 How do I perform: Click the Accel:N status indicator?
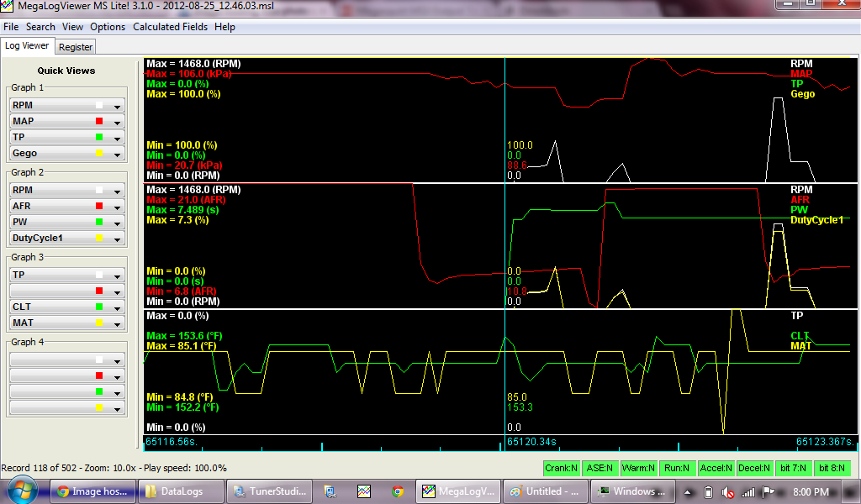[716, 469]
